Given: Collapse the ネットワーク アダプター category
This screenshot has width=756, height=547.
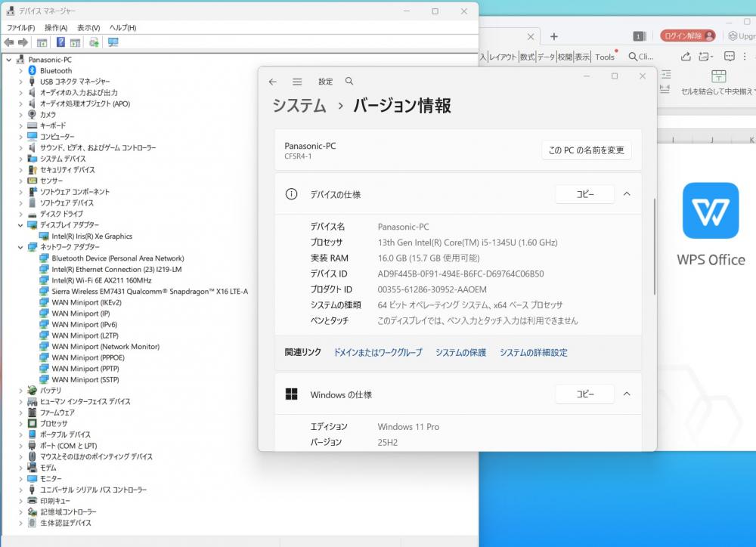Looking at the screenshot, I should [20, 247].
